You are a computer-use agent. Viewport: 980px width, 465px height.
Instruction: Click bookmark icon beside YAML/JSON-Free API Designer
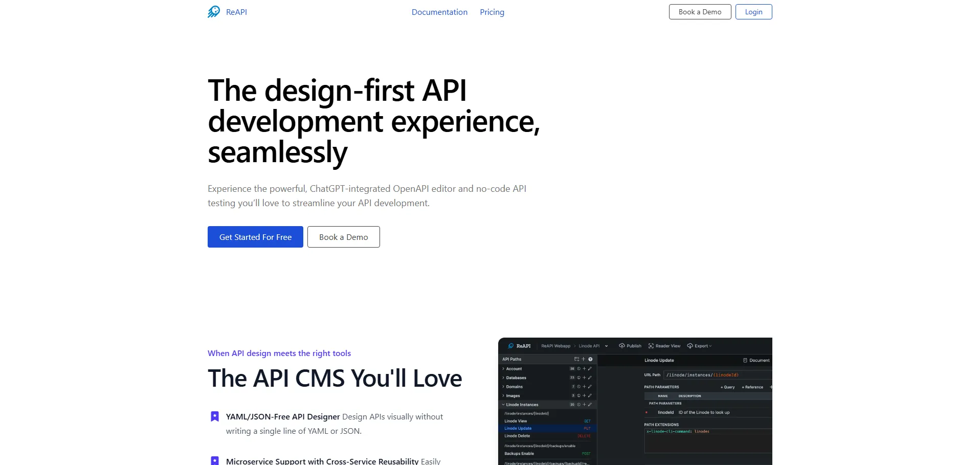[x=215, y=416]
